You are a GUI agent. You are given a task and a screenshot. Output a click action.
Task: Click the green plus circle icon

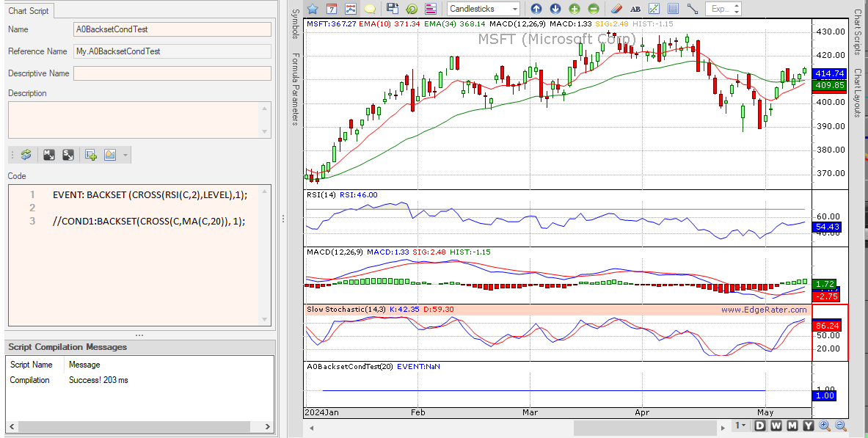point(574,9)
